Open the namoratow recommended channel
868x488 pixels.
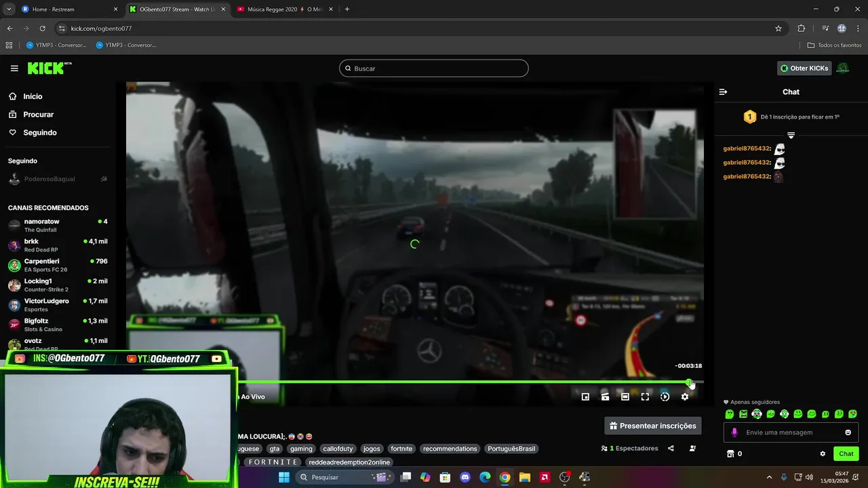pyautogui.click(x=58, y=226)
